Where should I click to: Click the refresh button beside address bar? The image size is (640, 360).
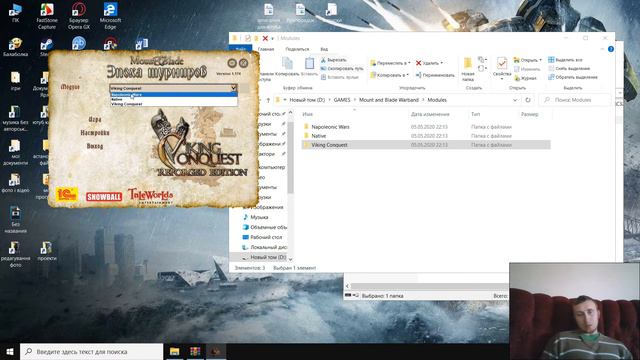coord(528,100)
